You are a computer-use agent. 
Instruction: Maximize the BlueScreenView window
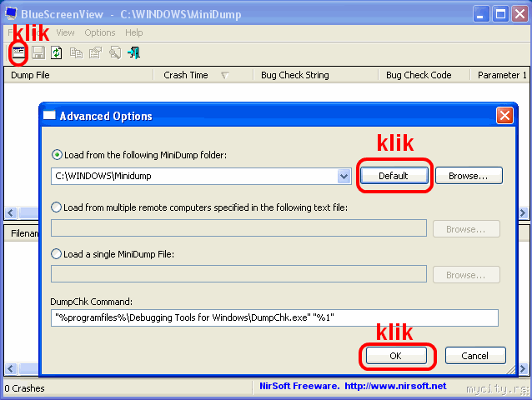click(x=500, y=14)
